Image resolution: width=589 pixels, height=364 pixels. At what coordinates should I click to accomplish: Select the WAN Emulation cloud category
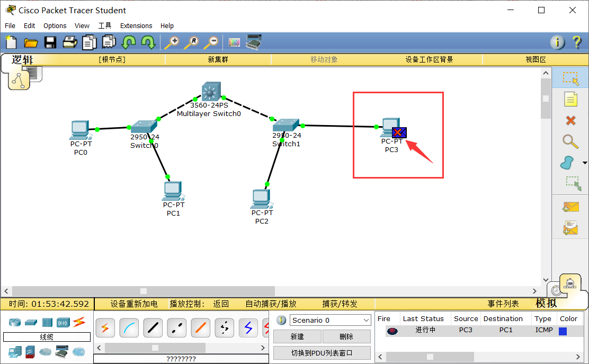point(46,352)
